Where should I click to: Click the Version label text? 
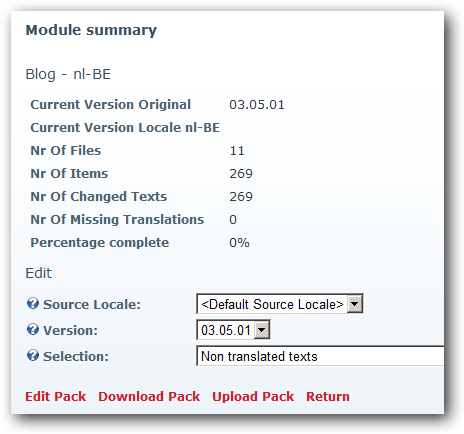point(70,330)
